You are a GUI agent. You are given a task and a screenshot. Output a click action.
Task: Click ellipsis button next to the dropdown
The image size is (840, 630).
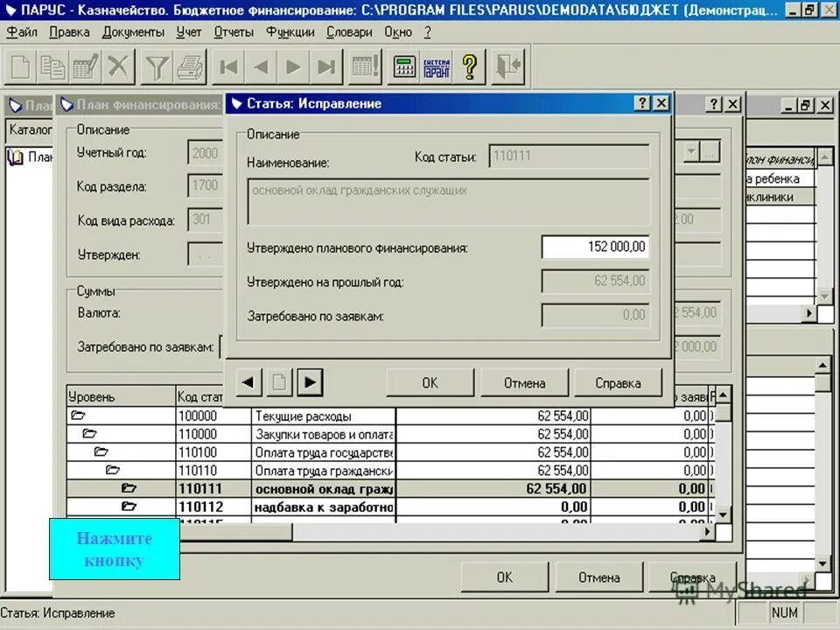(710, 151)
